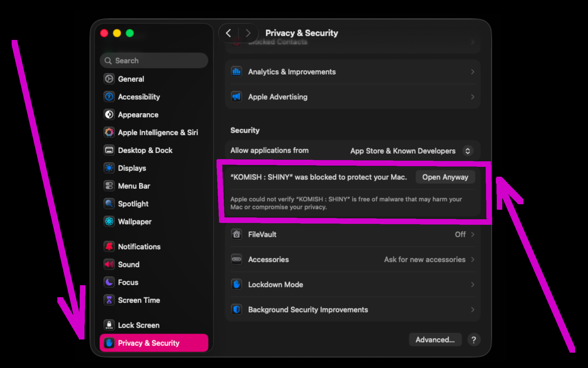Click the Appearance icon in sidebar
Image resolution: width=588 pixels, height=368 pixels.
pos(109,114)
